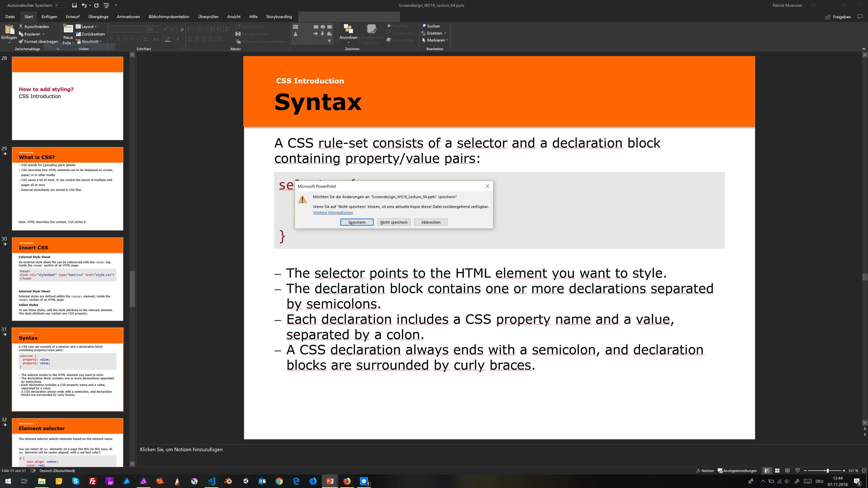Click the Redo/Repeat icon
Image resolution: width=868 pixels, height=488 pixels.
tap(96, 5)
